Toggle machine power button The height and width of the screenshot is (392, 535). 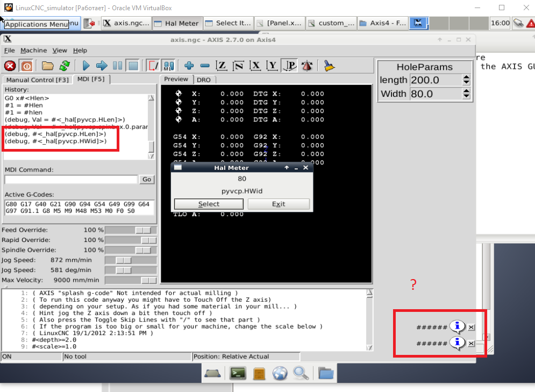coord(26,66)
